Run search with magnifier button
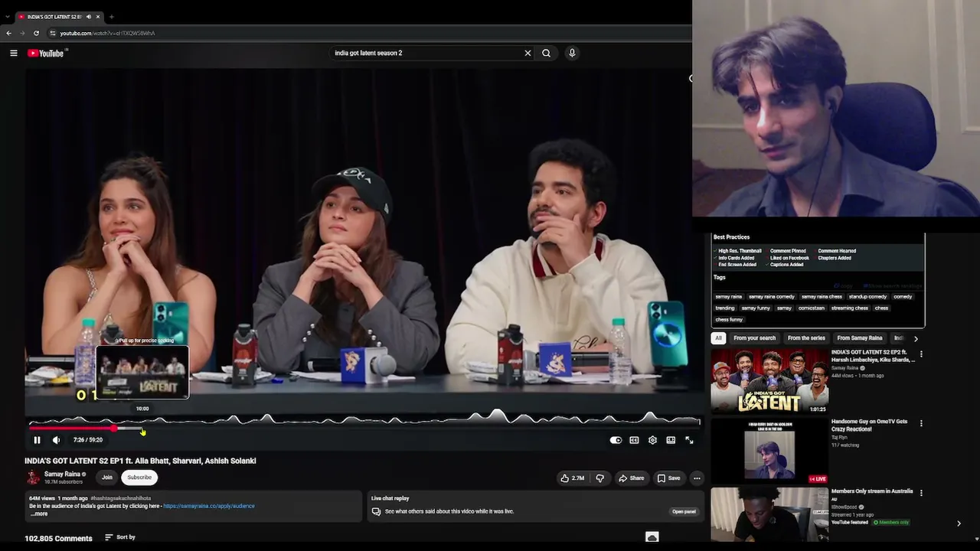This screenshot has height=551, width=980. (546, 53)
